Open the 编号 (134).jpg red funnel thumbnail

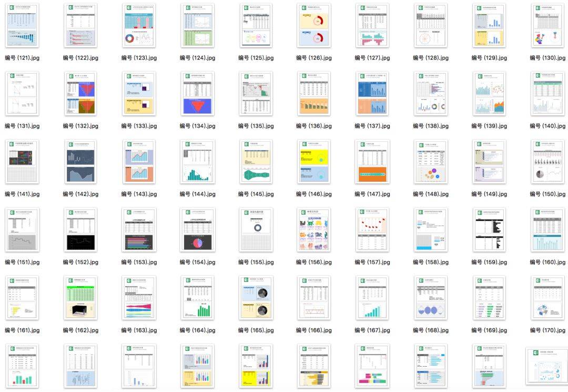[x=197, y=94]
